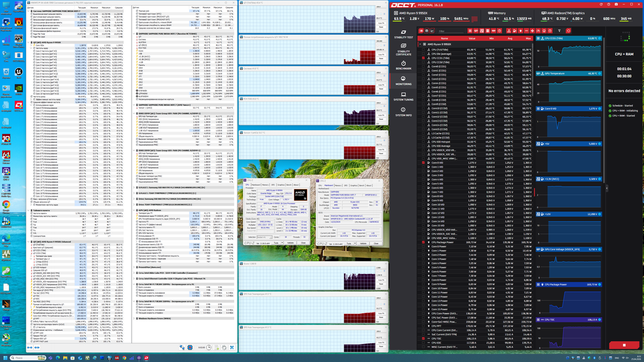
Task: Toggle the temperature sensor filter icon in OCCT
Action: point(509,31)
